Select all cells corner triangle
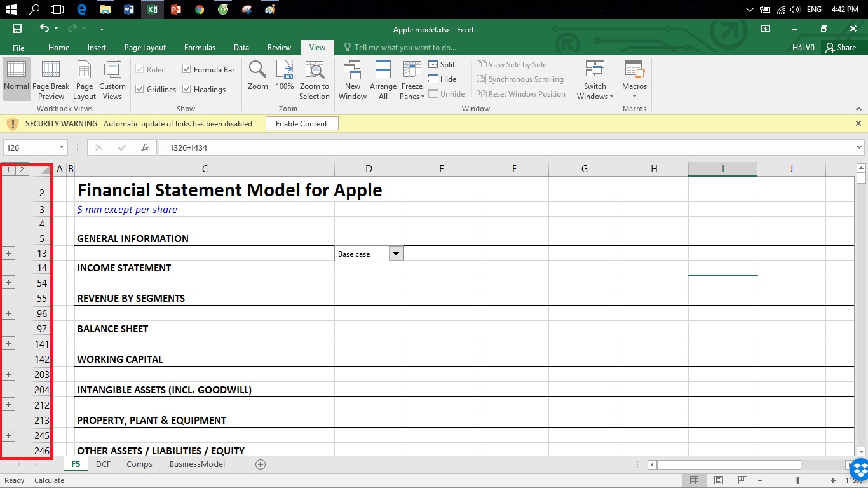The width and height of the screenshot is (868, 488). point(44,170)
